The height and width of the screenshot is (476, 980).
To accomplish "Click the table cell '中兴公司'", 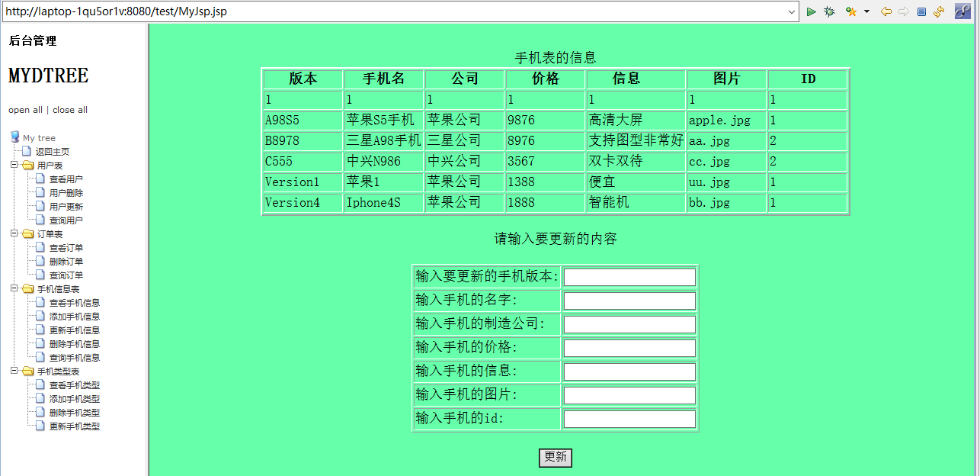I will [465, 162].
